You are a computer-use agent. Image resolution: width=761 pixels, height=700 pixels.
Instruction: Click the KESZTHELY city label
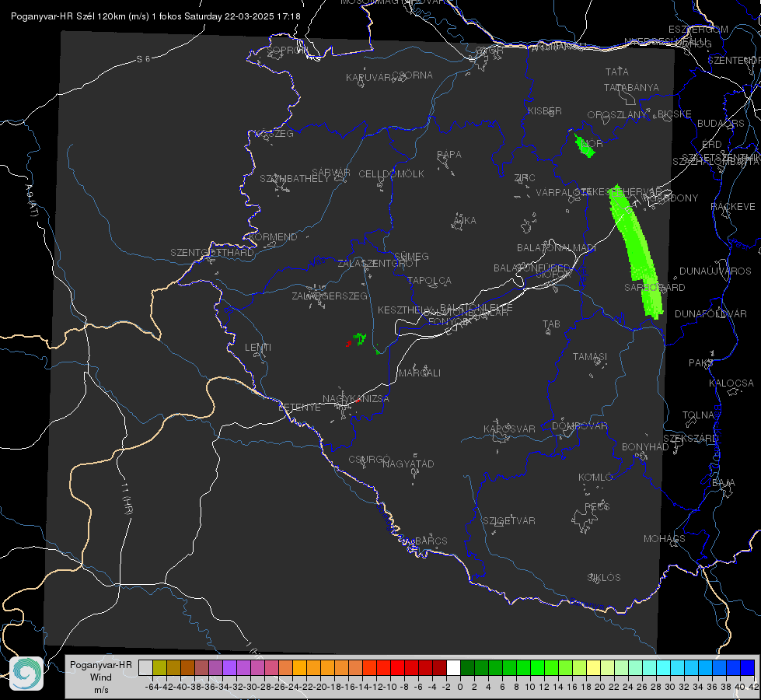405,310
